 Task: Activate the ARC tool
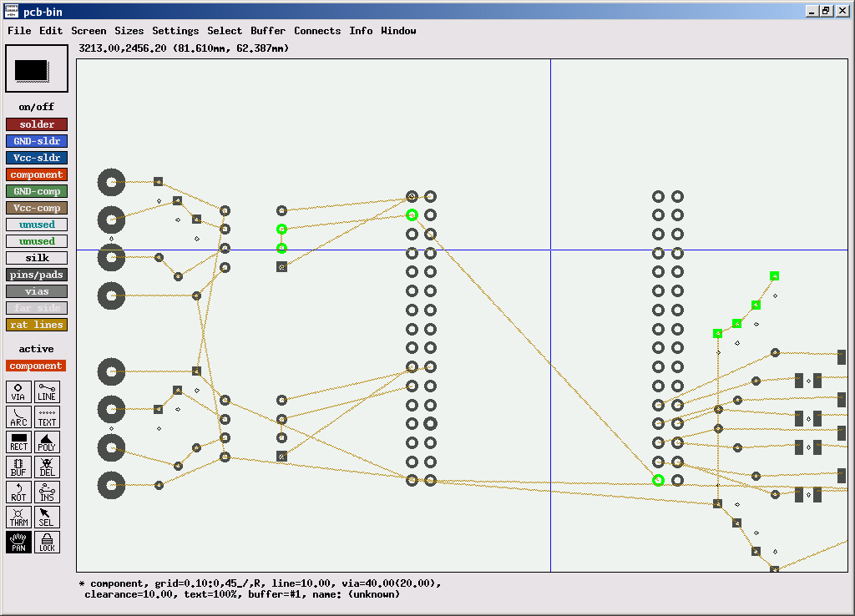pos(18,417)
